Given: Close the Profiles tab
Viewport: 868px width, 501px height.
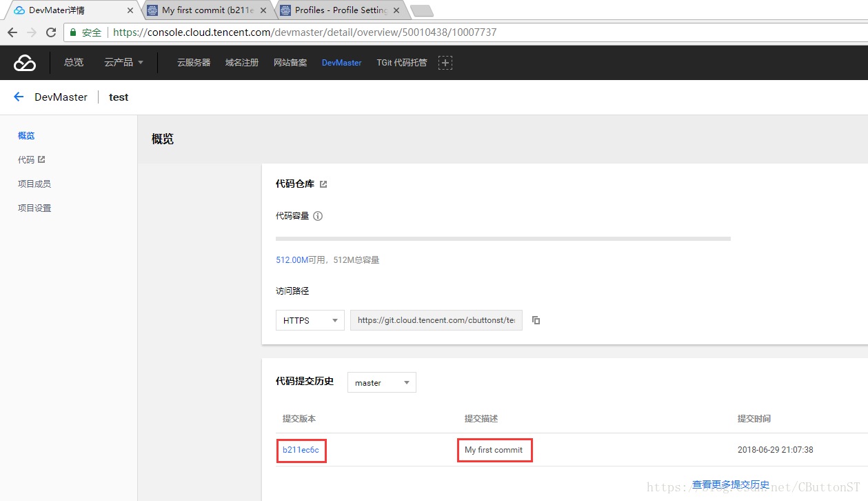Looking at the screenshot, I should point(396,10).
